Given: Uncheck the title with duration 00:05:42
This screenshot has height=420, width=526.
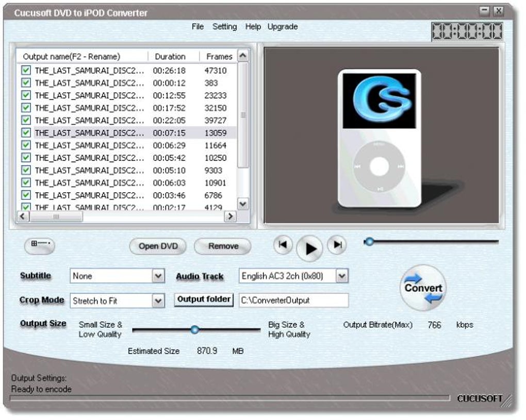Looking at the screenshot, I should [x=26, y=158].
